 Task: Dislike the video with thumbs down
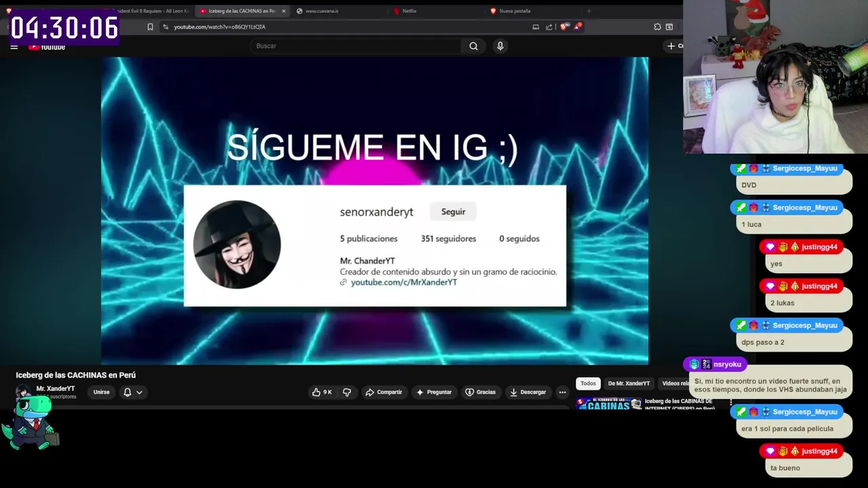tap(347, 392)
